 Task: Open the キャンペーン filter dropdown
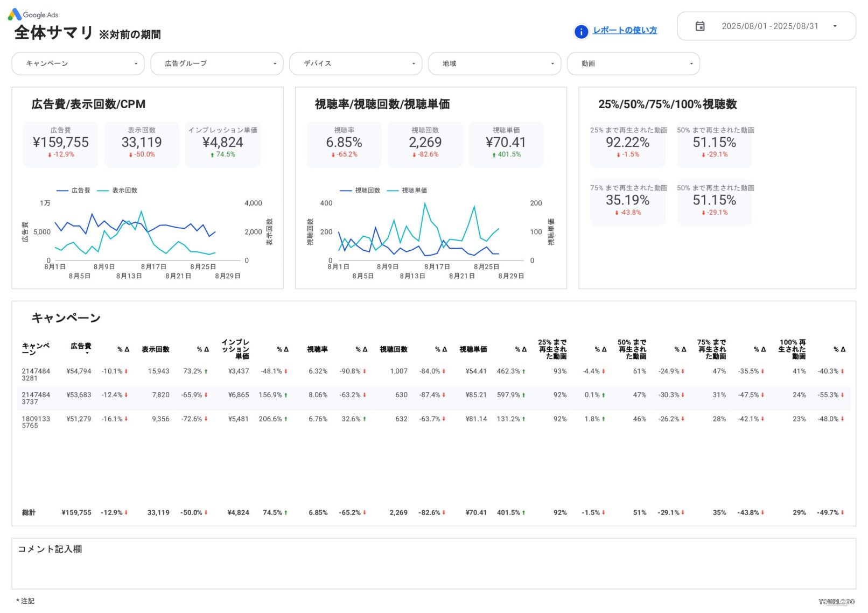click(78, 63)
